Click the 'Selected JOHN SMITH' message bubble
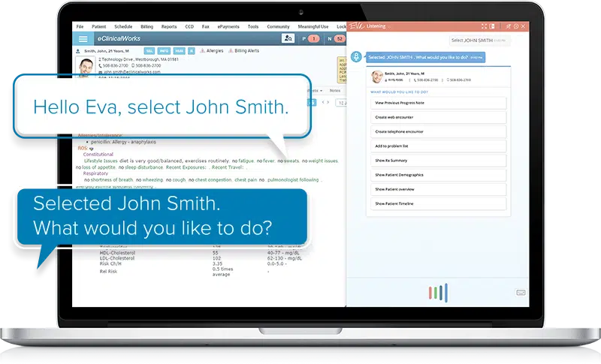 pos(425,57)
